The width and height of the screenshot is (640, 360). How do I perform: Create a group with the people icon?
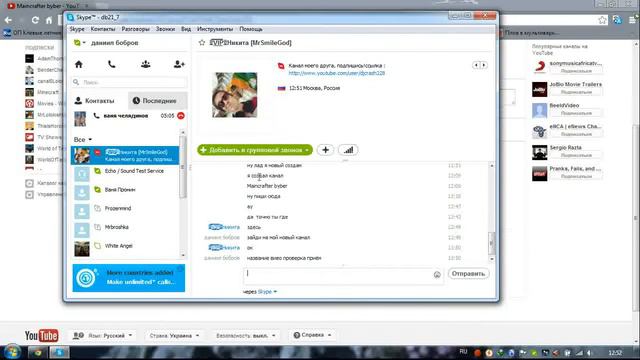(145, 64)
